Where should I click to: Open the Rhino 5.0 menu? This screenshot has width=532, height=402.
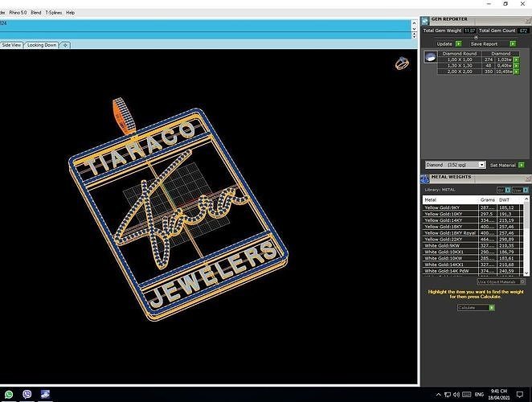(18, 13)
